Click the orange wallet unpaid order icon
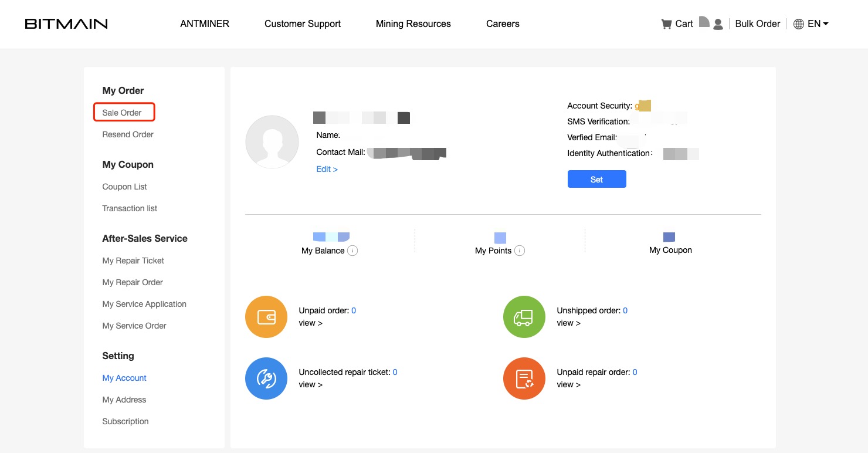868x453 pixels. click(x=266, y=317)
